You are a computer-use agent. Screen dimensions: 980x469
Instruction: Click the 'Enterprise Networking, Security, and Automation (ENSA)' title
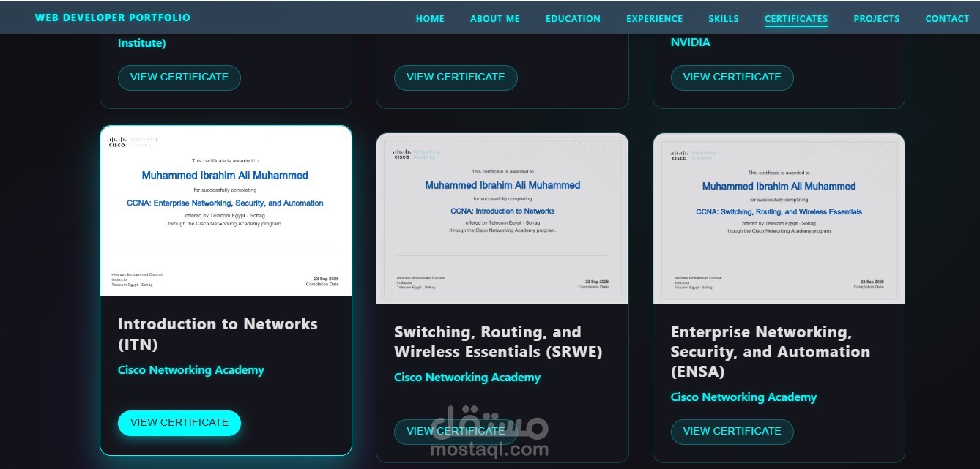point(771,352)
